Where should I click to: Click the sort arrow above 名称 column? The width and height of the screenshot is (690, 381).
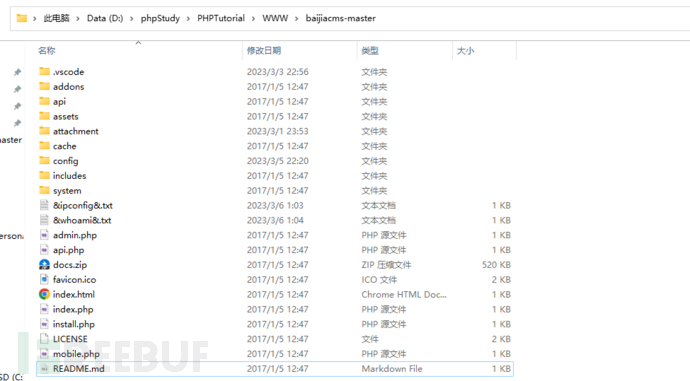point(138,43)
